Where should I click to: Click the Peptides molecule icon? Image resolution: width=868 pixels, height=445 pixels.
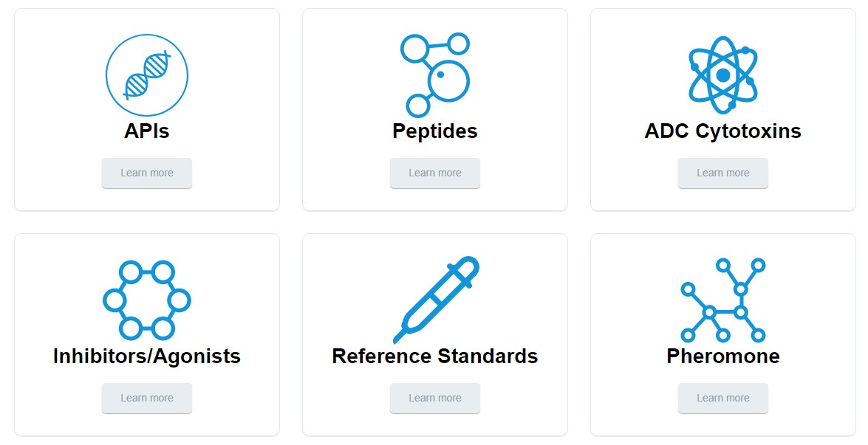pos(435,75)
